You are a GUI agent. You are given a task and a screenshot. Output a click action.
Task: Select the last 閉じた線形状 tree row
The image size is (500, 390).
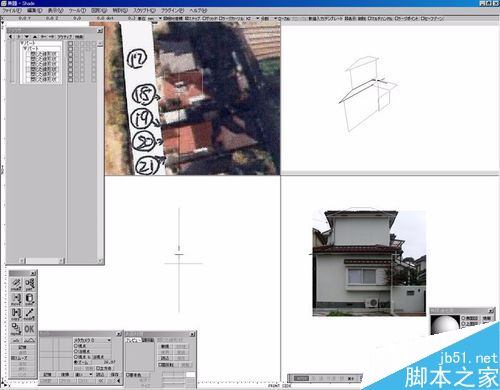(44, 80)
